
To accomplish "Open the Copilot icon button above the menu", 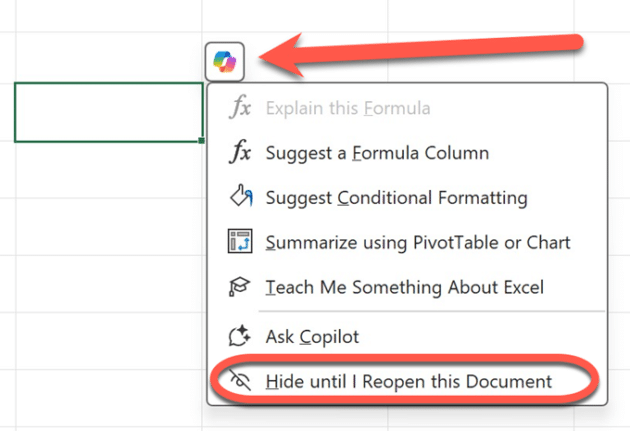I will coord(225,61).
